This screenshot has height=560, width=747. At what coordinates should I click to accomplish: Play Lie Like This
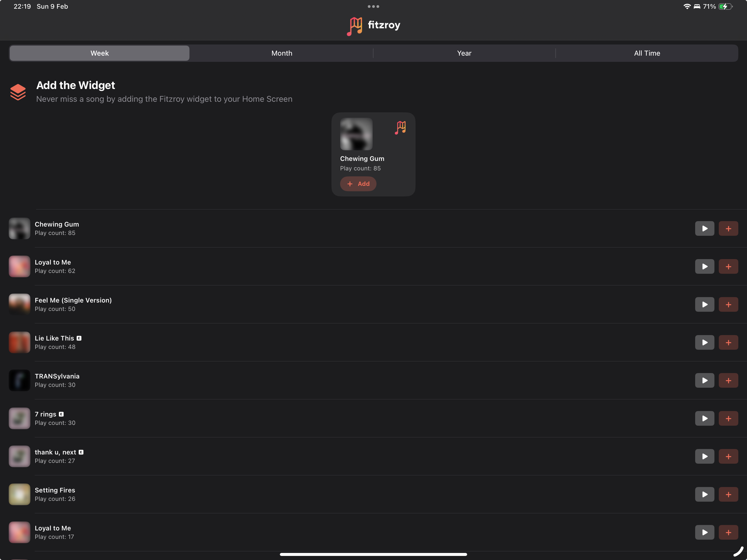[x=704, y=343]
